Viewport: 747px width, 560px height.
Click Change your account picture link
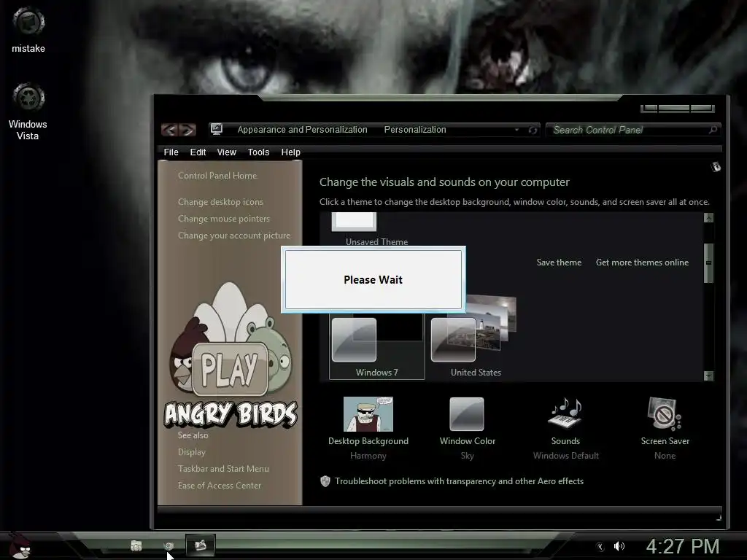click(x=234, y=236)
